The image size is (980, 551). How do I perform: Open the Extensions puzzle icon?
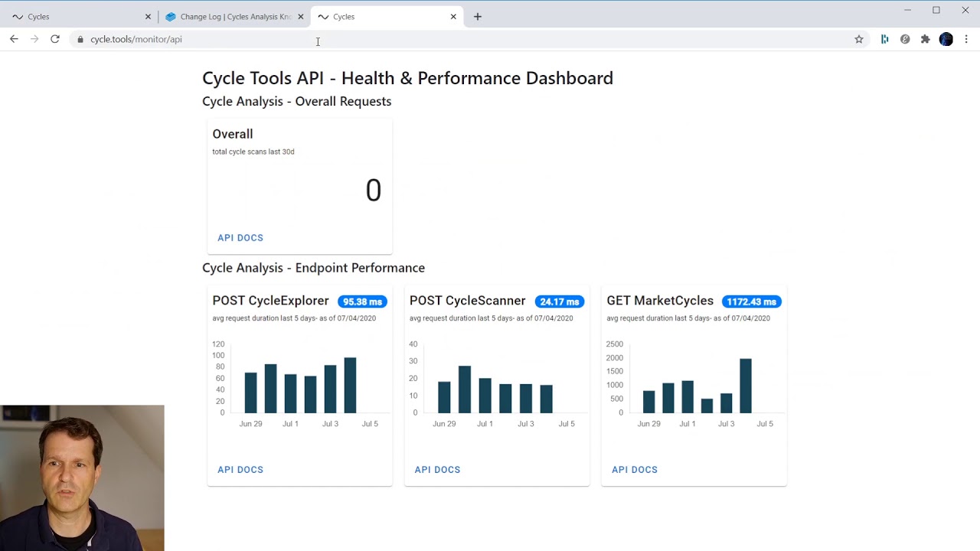pos(926,39)
